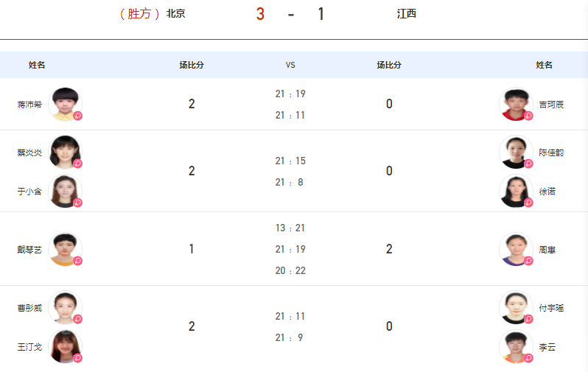The image size is (588, 372).
Task: Click the team name 江西
Action: (407, 14)
